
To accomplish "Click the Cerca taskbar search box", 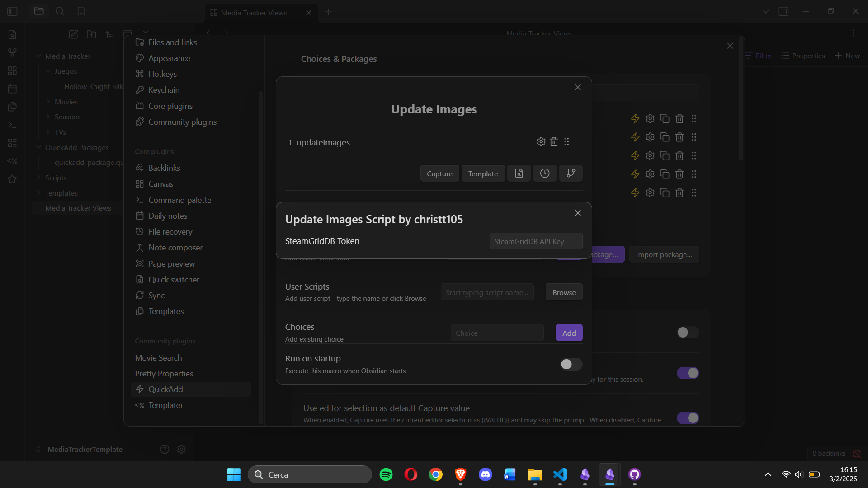I will 310,474.
